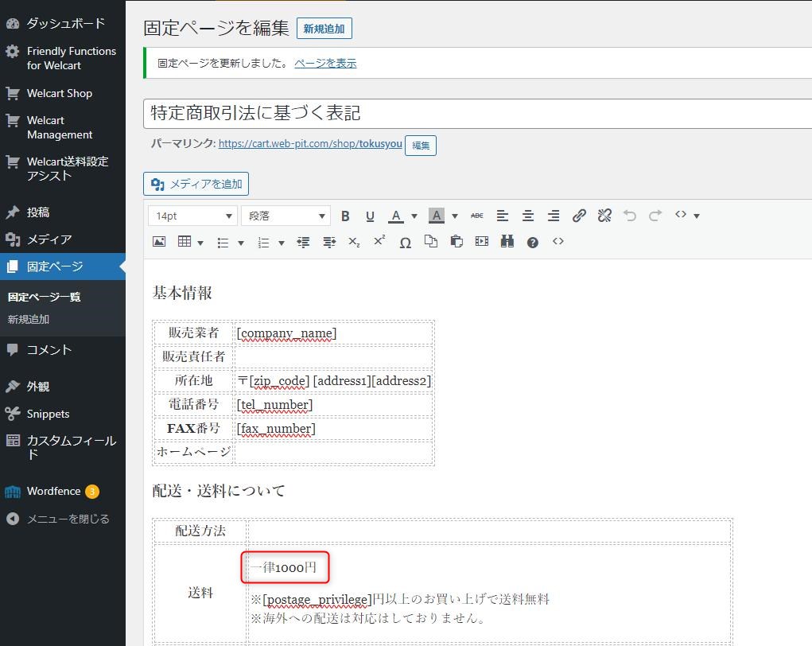This screenshot has width=812, height=646.
Task: Open find and replace (binoculars icon)
Action: [507, 242]
